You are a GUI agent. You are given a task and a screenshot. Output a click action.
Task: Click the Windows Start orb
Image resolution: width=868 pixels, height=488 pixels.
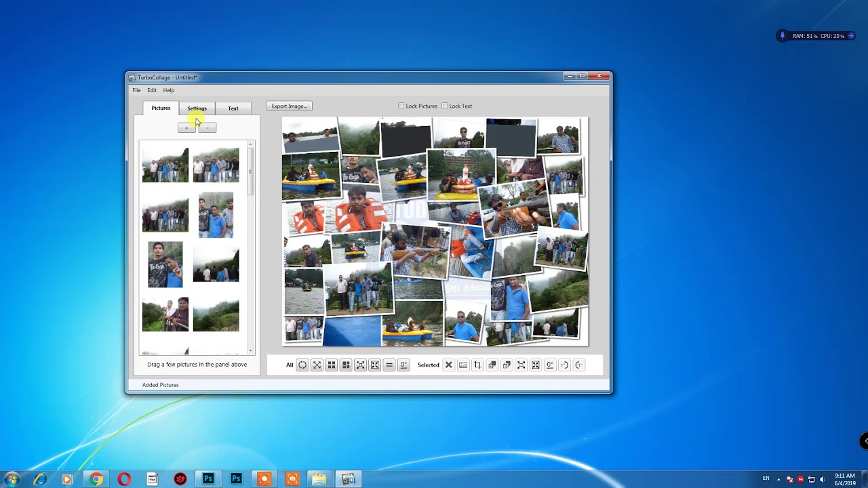pos(12,479)
